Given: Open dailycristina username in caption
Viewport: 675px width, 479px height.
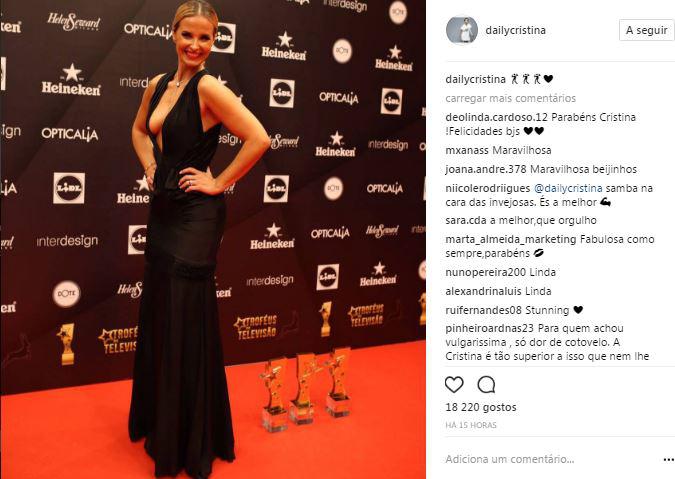Looking at the screenshot, I should [475, 79].
